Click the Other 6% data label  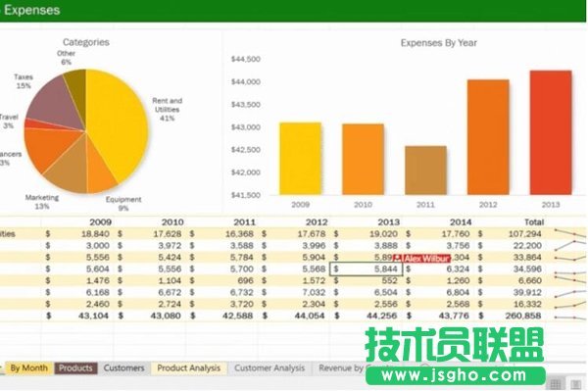pyautogui.click(x=66, y=58)
